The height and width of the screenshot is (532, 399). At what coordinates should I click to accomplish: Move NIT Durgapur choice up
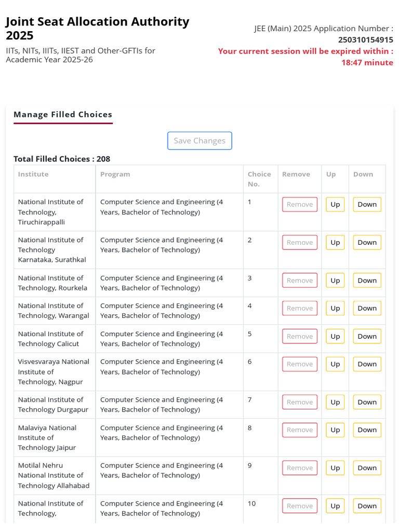click(335, 402)
